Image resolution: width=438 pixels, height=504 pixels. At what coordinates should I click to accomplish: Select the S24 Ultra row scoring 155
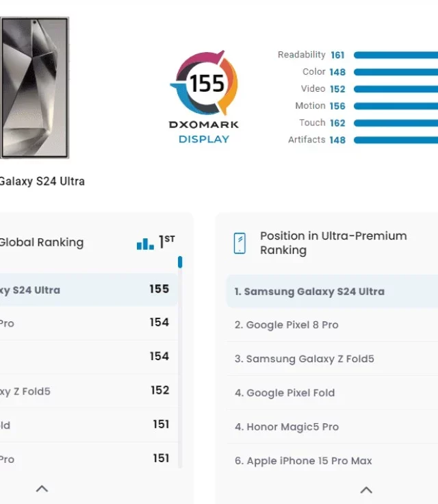(88, 290)
